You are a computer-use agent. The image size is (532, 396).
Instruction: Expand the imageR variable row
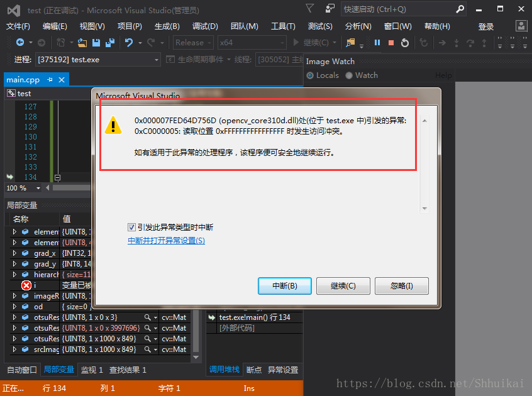point(14,295)
